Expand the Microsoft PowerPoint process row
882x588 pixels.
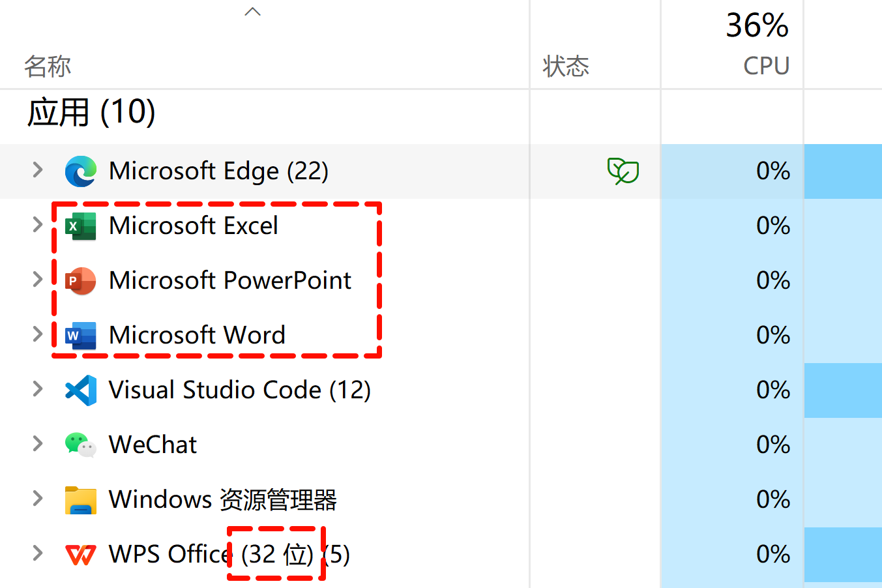click(x=38, y=280)
